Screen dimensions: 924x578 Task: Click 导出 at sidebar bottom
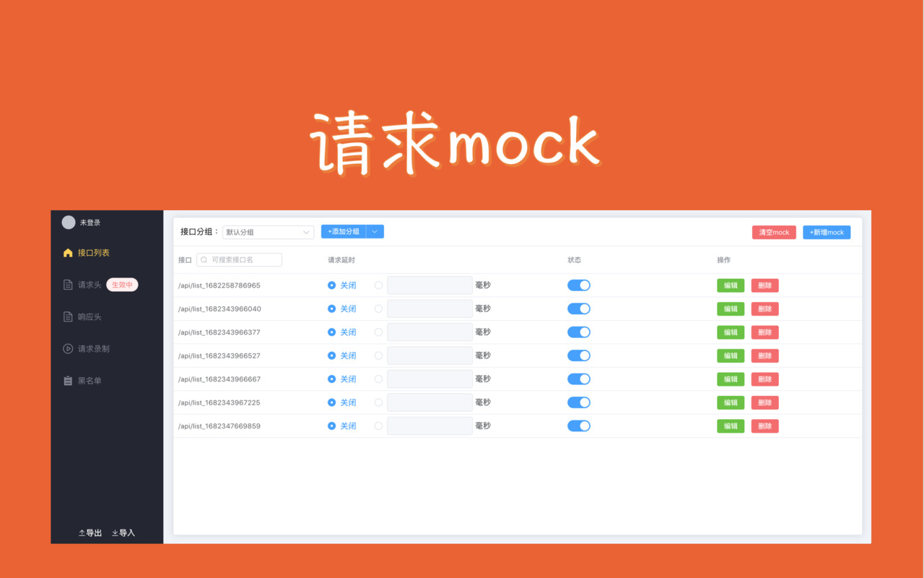[x=90, y=533]
